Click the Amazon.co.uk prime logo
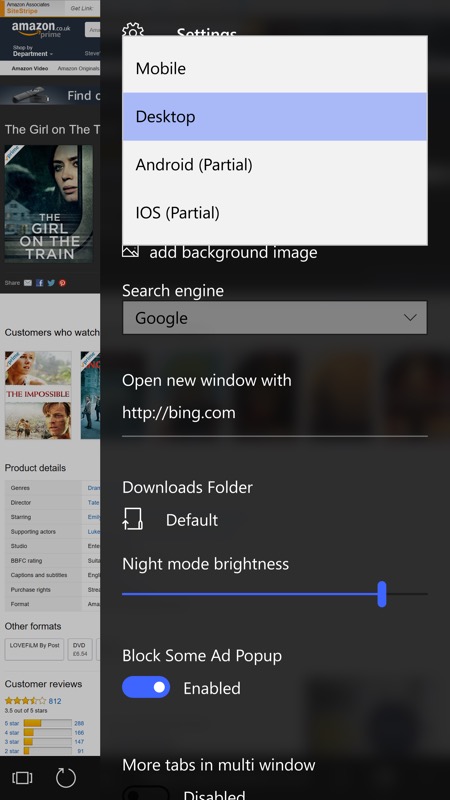Image resolution: width=450 pixels, height=800 pixels. (x=41, y=29)
